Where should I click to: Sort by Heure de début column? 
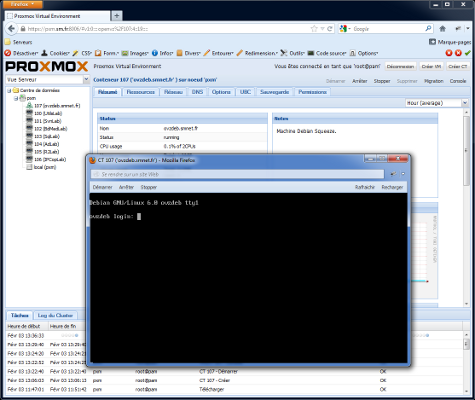pyautogui.click(x=26, y=326)
